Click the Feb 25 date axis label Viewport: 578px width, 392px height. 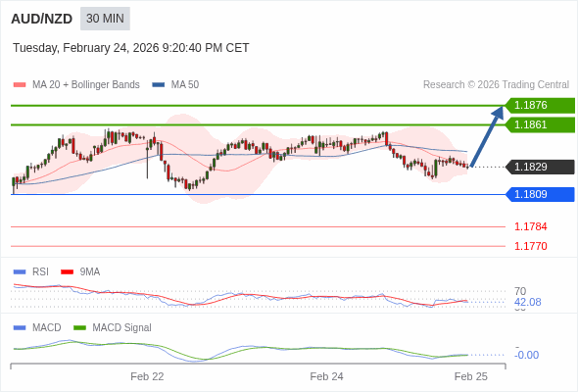[x=471, y=376]
